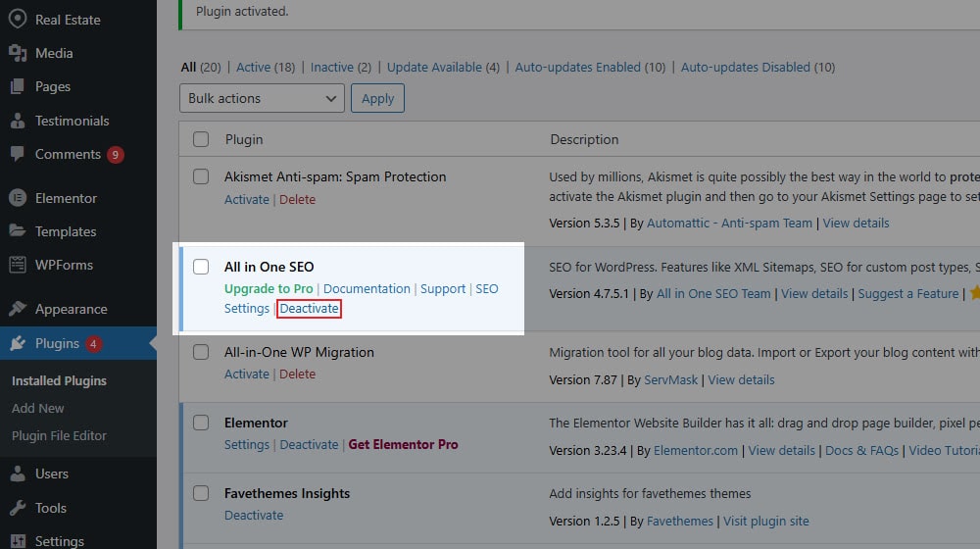The height and width of the screenshot is (549, 980).
Task: Check the Akismet Anti-spam plugin checkbox
Action: pos(201,176)
